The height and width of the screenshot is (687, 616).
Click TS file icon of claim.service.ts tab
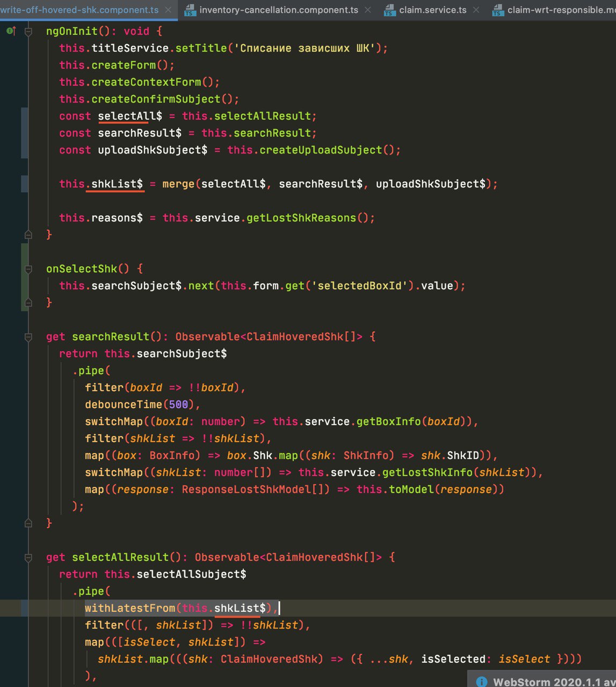[x=389, y=10]
